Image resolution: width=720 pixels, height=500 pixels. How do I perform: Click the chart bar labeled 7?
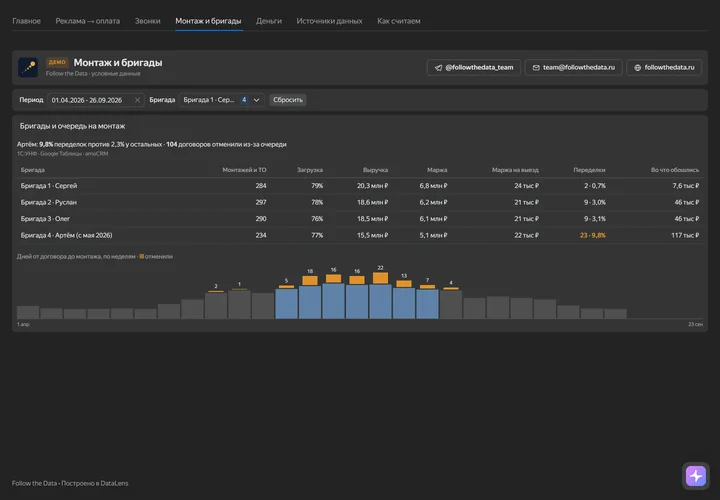click(x=427, y=302)
